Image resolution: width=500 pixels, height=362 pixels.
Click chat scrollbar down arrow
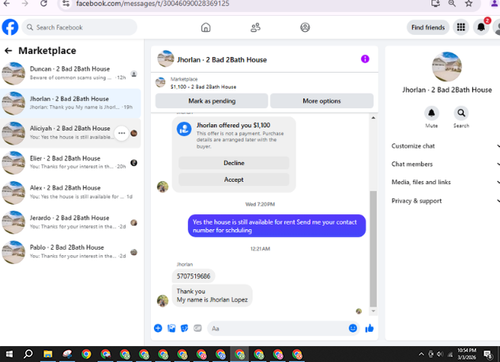(x=373, y=311)
